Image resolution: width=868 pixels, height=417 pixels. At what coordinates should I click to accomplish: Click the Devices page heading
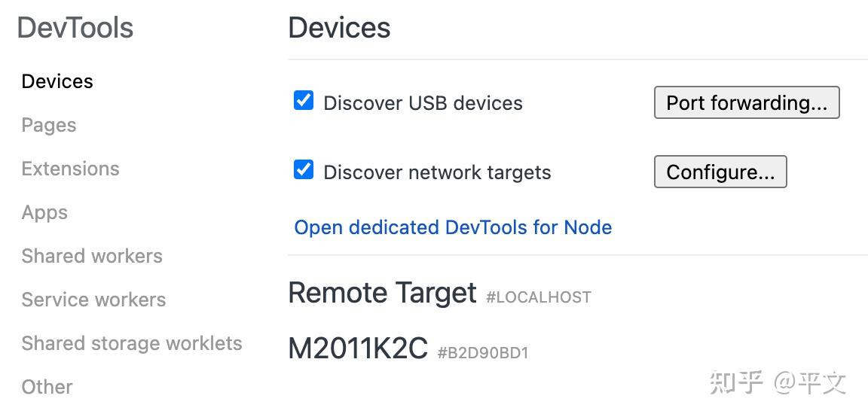[x=339, y=28]
